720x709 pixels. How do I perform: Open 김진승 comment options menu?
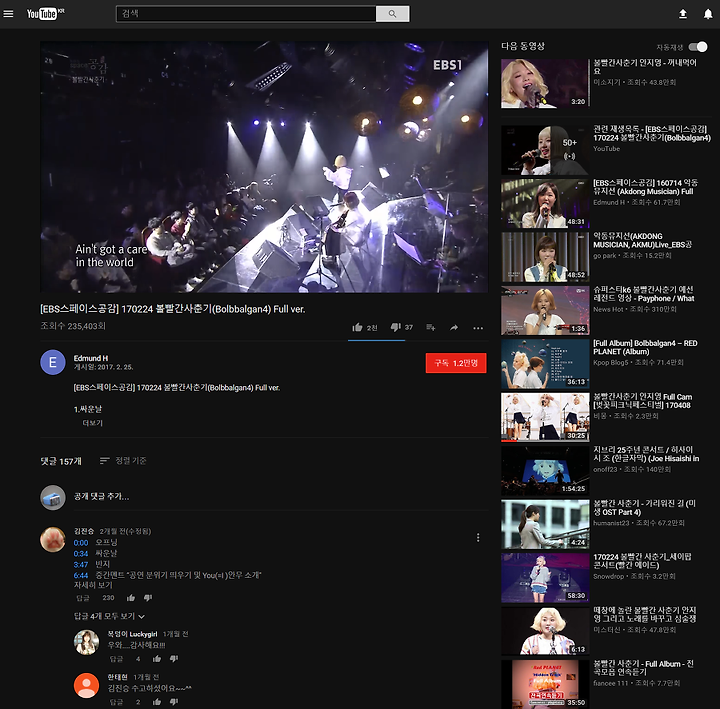[478, 537]
